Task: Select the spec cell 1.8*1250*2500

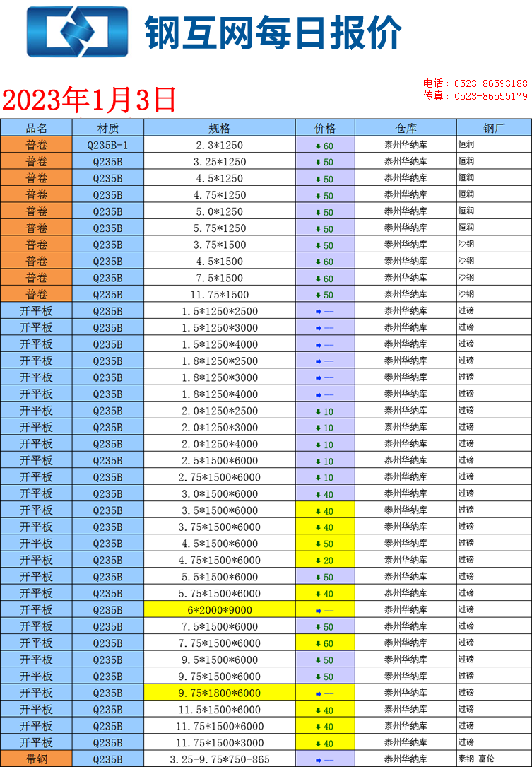Action: (x=220, y=361)
